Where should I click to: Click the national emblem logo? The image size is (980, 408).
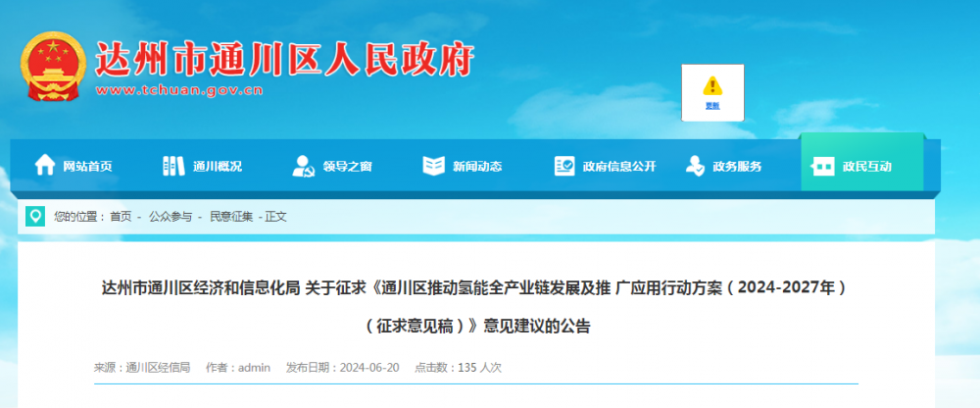click(53, 66)
